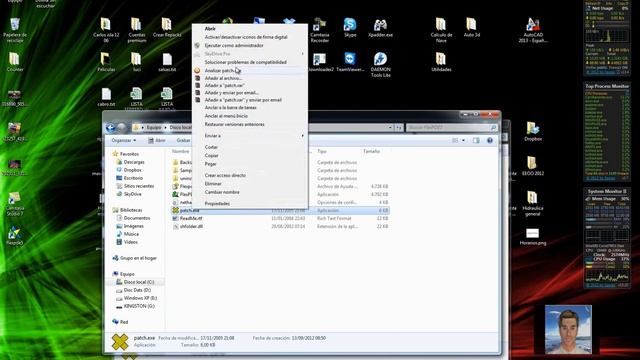Open the TeamViewer desktop shortcut
The width and height of the screenshot is (640, 360).
tap(350, 62)
